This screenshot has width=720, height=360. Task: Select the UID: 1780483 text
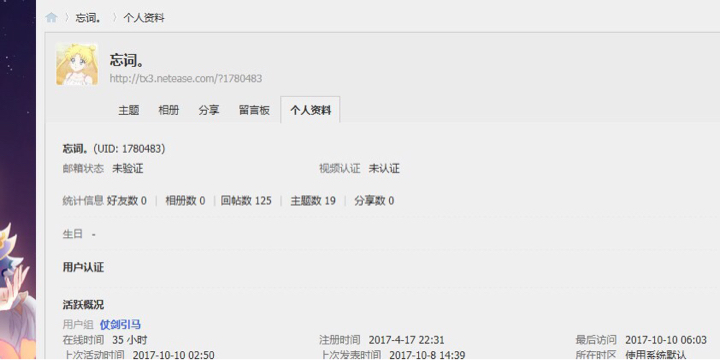click(129, 149)
